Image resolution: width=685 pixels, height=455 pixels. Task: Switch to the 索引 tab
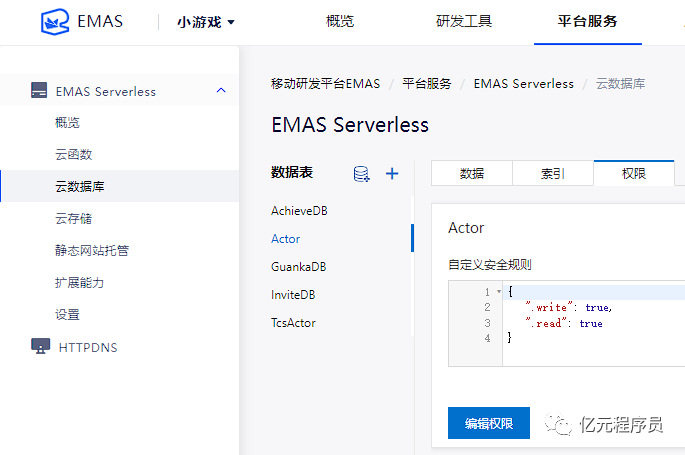(x=553, y=174)
